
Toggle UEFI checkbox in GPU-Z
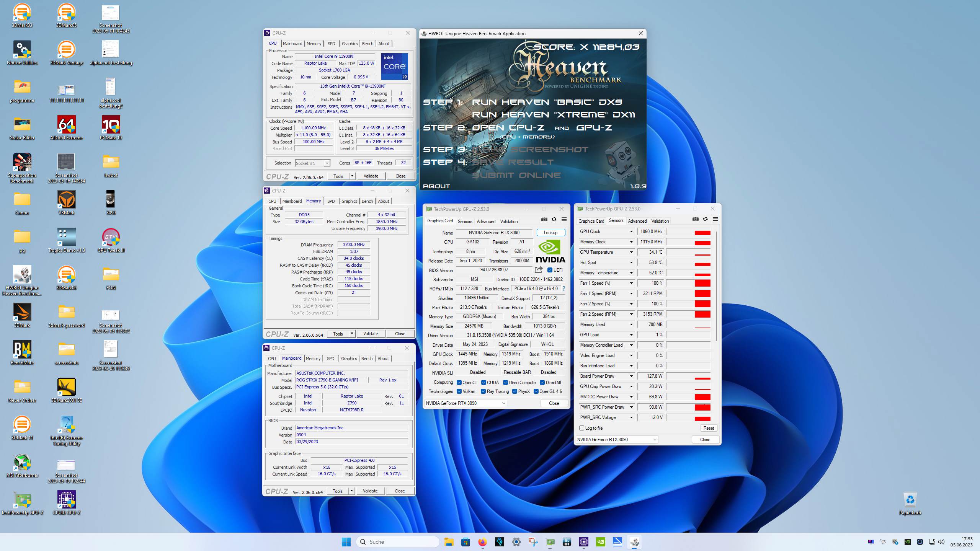[x=550, y=270]
